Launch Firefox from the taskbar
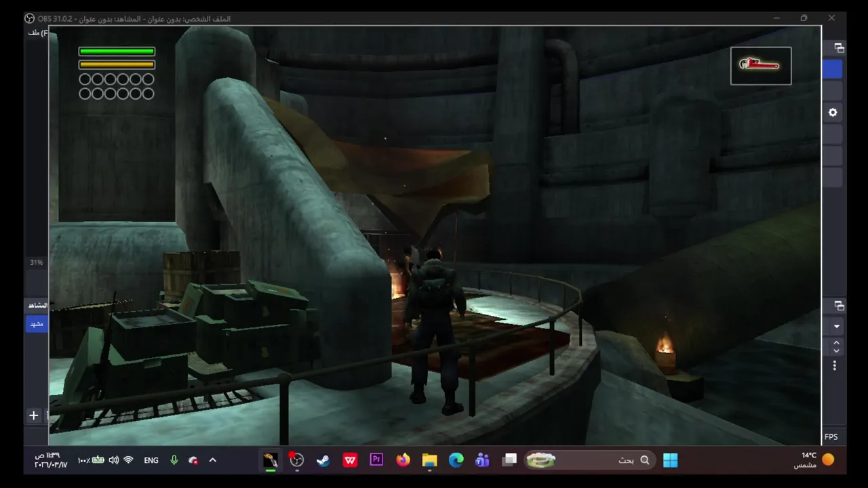Image resolution: width=868 pixels, height=488 pixels. tap(403, 460)
